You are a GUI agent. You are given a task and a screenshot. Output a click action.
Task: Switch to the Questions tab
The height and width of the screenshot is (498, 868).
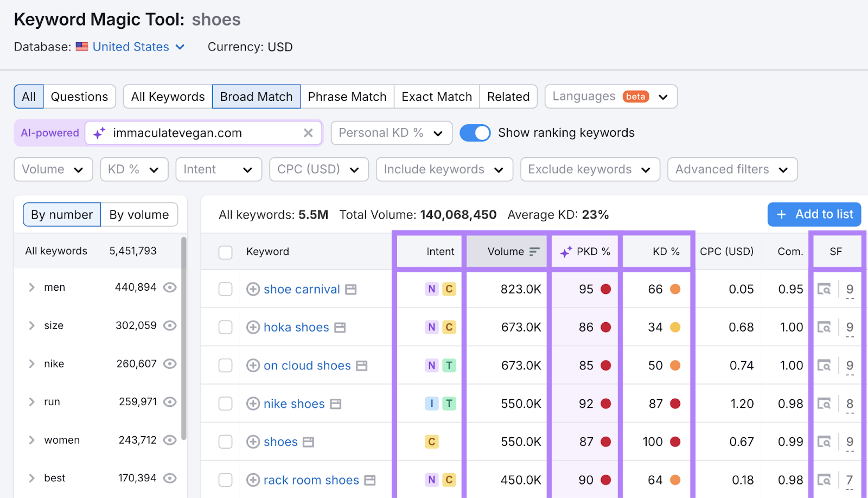[x=79, y=97]
